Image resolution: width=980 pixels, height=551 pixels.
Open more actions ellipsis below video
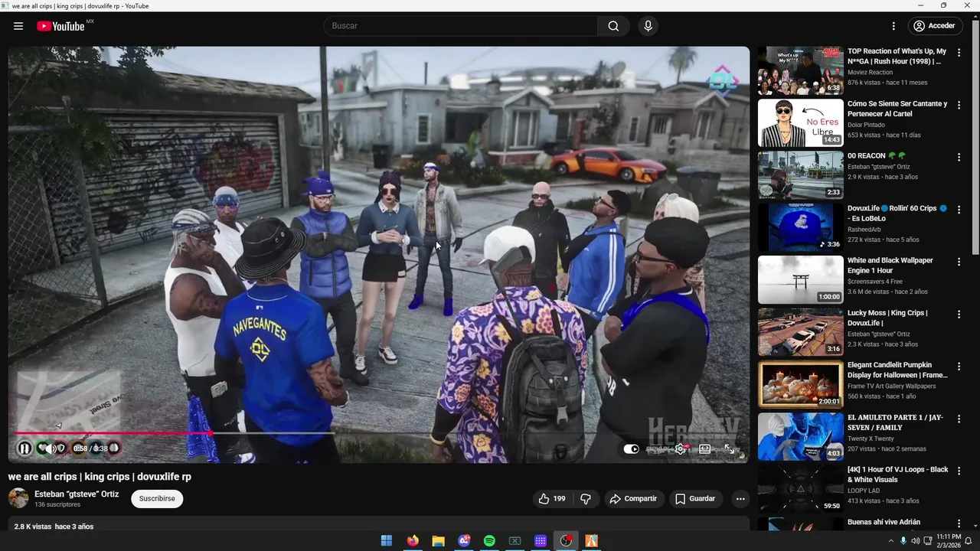click(x=740, y=498)
